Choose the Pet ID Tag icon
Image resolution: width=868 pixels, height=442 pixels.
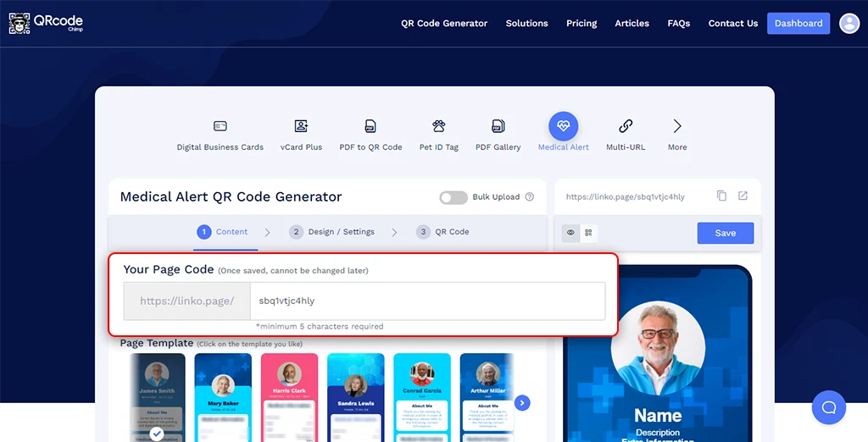pos(438,126)
